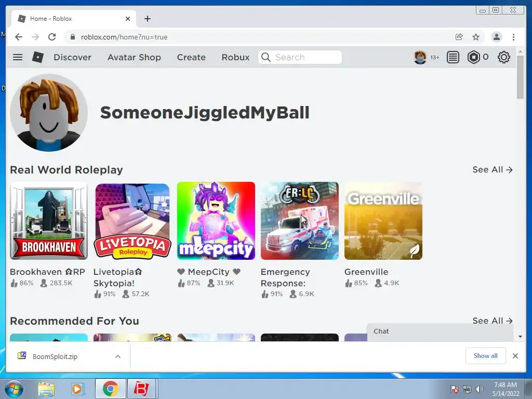Click the magnifier search icon
This screenshot has width=532, height=399.
(x=266, y=57)
